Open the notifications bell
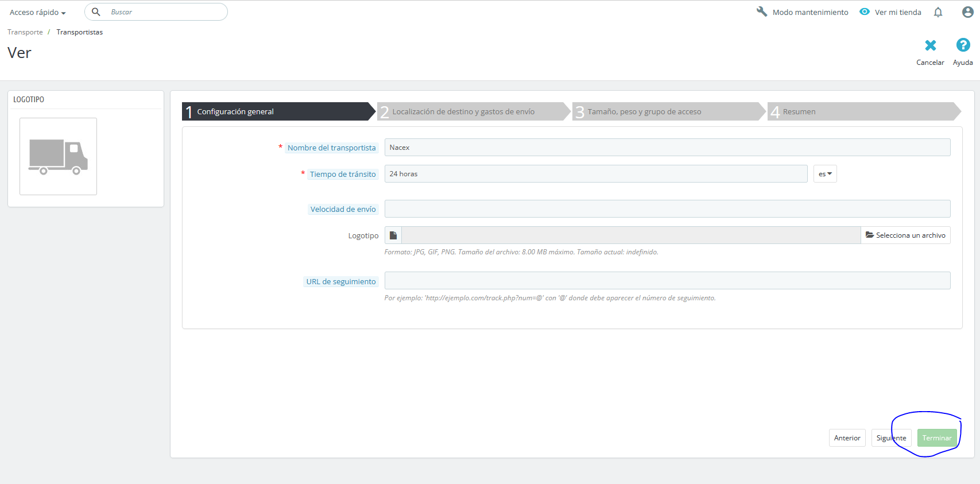Screen dimensions: 980x484 (938, 12)
